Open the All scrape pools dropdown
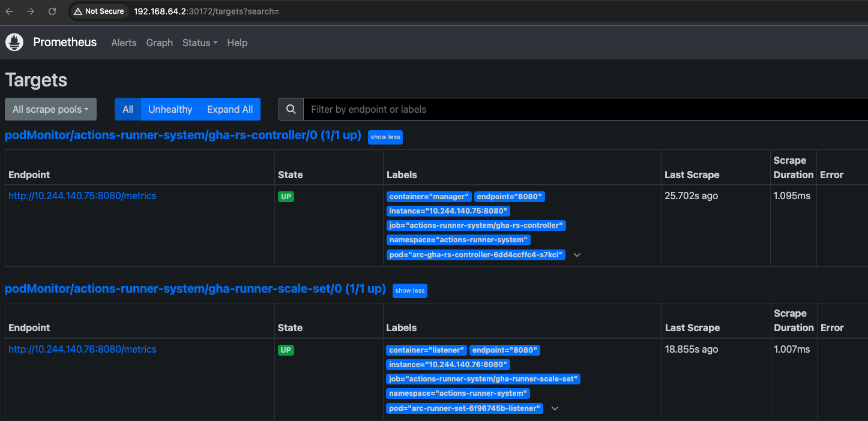The image size is (868, 421). [x=50, y=109]
